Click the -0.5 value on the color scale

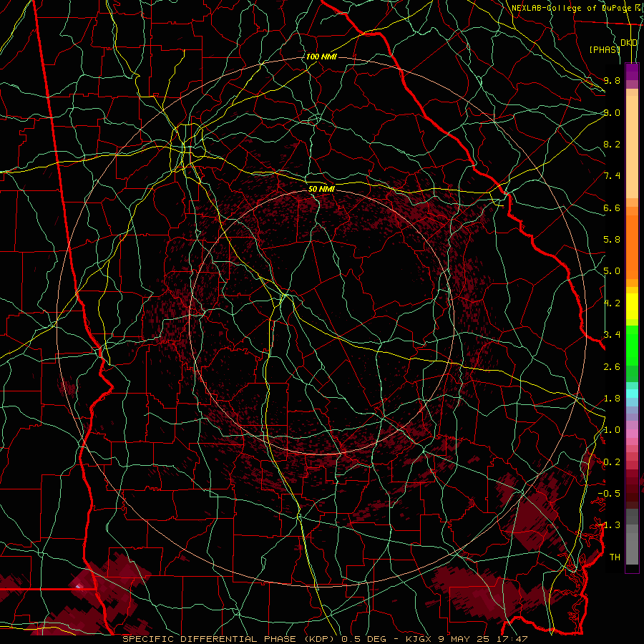click(609, 493)
